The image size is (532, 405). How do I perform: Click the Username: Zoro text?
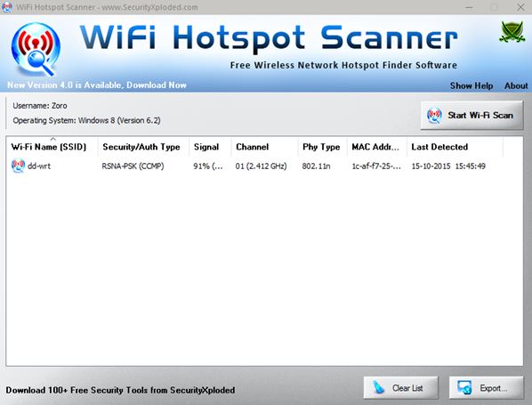point(40,106)
